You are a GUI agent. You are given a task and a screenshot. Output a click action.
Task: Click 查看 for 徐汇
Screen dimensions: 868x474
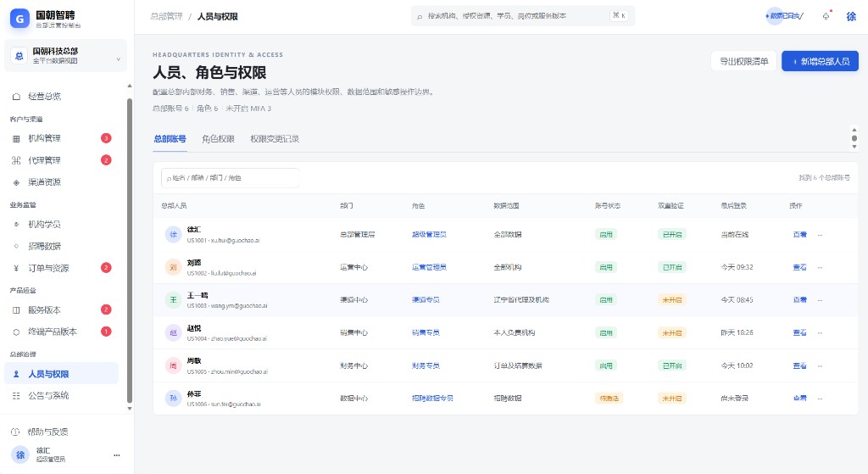800,235
